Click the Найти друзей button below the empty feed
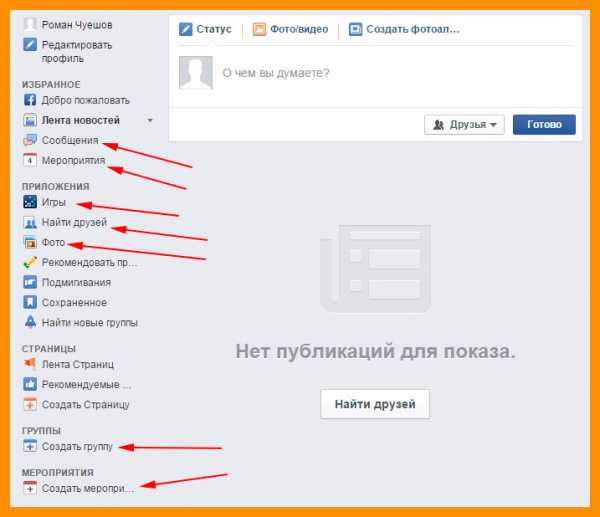 pyautogui.click(x=375, y=404)
